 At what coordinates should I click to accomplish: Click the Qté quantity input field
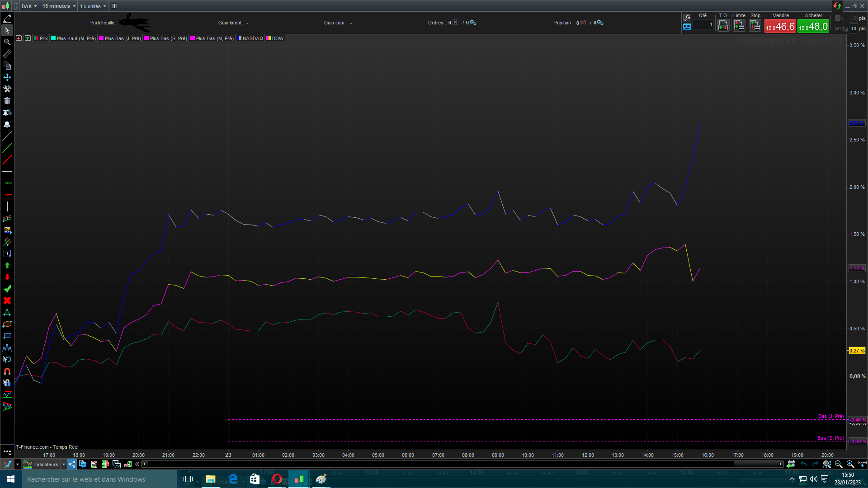[x=703, y=25]
